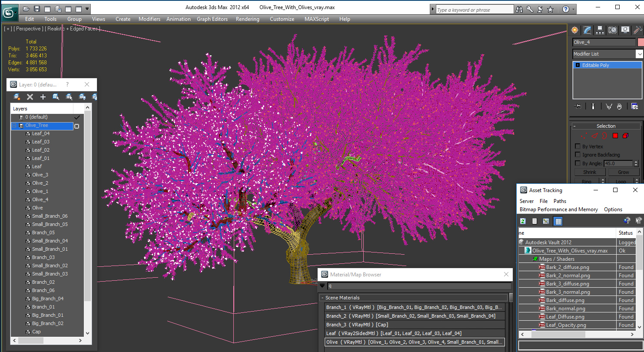This screenshot has height=352, width=644.
Task: Open the Realistic + Edged Faces shading menu
Action: (x=73, y=29)
